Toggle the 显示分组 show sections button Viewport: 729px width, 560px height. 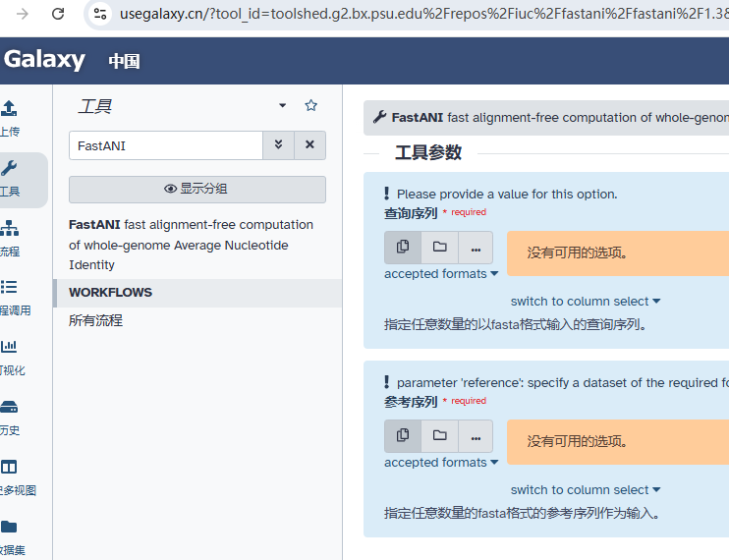point(197,190)
